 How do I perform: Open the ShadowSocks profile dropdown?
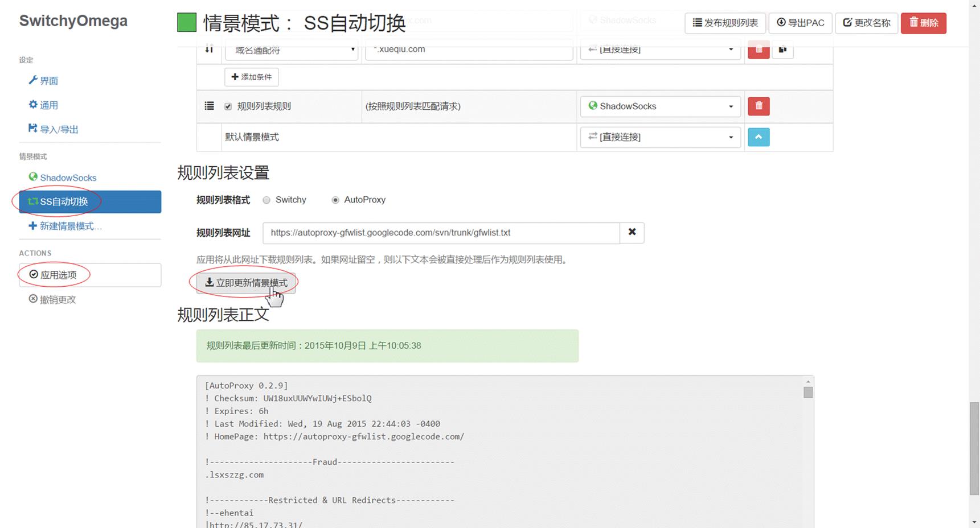tap(659, 106)
